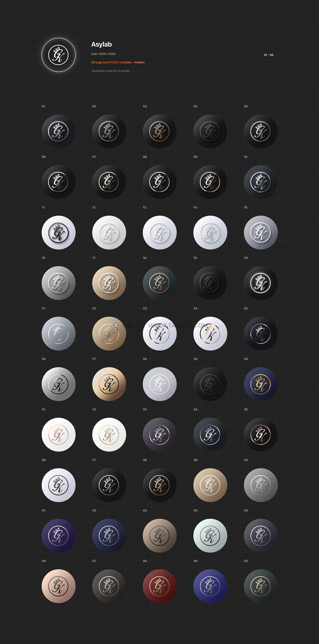Image resolution: width=319 pixels, height=644 pixels.
Task: Select the silver gray icon number 16
Action: coord(59,283)
